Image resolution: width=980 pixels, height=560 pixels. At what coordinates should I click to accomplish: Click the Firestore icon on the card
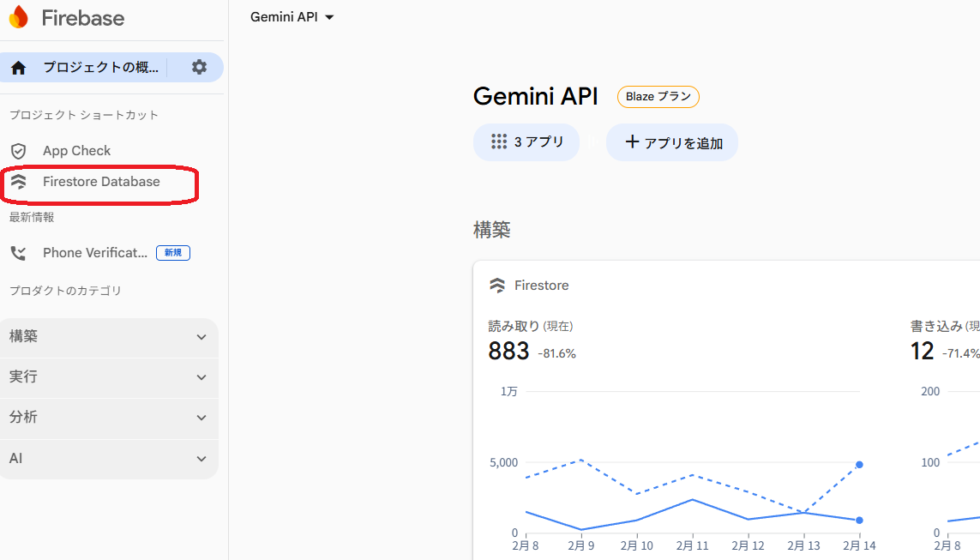[498, 285]
